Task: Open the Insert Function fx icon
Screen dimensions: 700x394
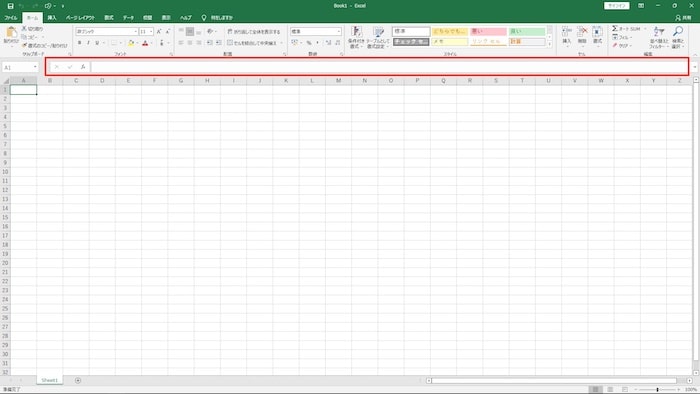Action: tap(83, 67)
